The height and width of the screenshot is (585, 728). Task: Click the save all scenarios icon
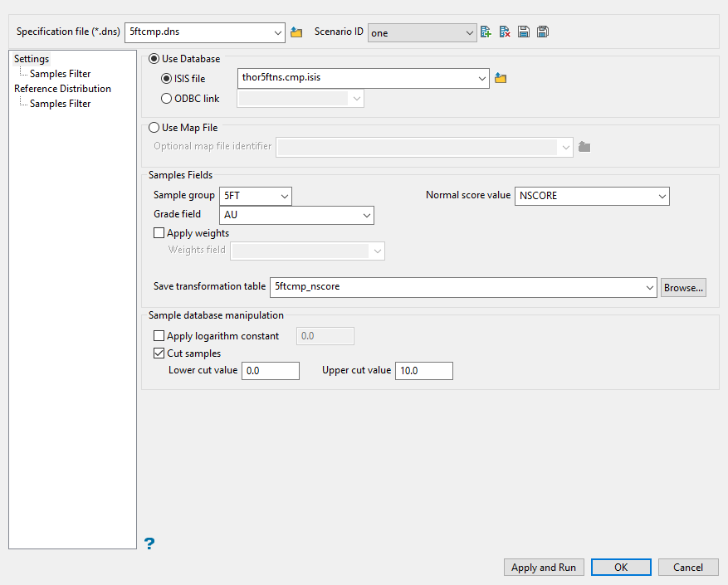pyautogui.click(x=542, y=32)
